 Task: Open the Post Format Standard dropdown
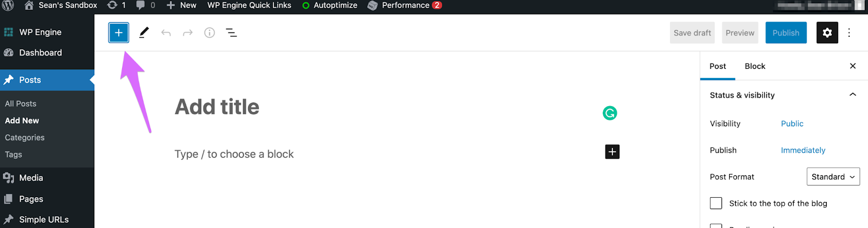pos(833,177)
